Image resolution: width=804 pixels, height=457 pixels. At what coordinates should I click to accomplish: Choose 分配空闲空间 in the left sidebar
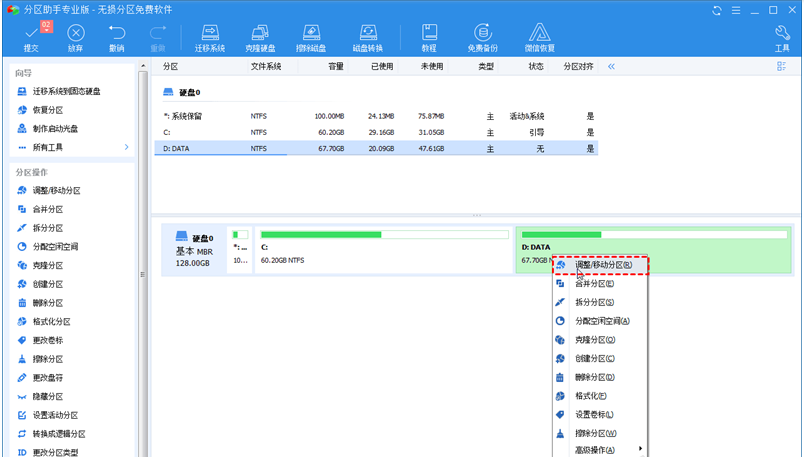coord(55,246)
